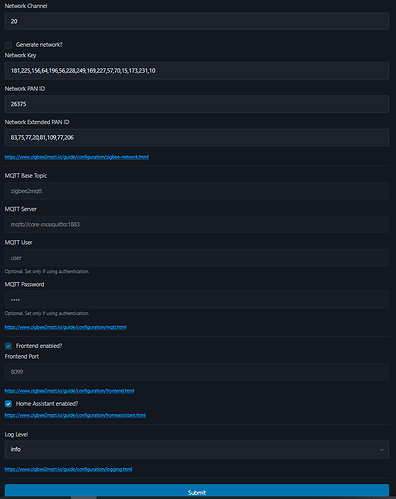Screen dimensions: 396x499
Task: Open the mqtt configuration guide link
Action: point(65,327)
